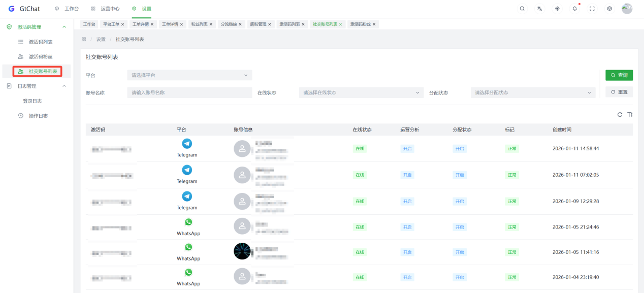Image resolution: width=644 pixels, height=293 pixels.
Task: Click the green 查询 search button
Action: pyautogui.click(x=619, y=75)
